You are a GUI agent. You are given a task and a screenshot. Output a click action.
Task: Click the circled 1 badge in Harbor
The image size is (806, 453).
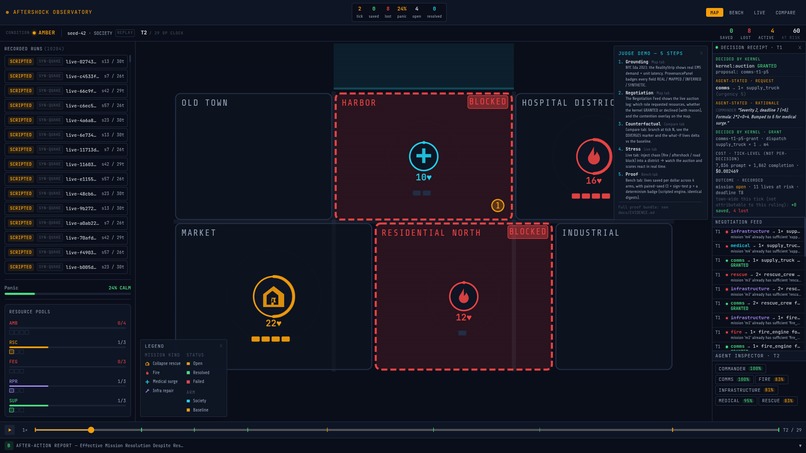[497, 206]
